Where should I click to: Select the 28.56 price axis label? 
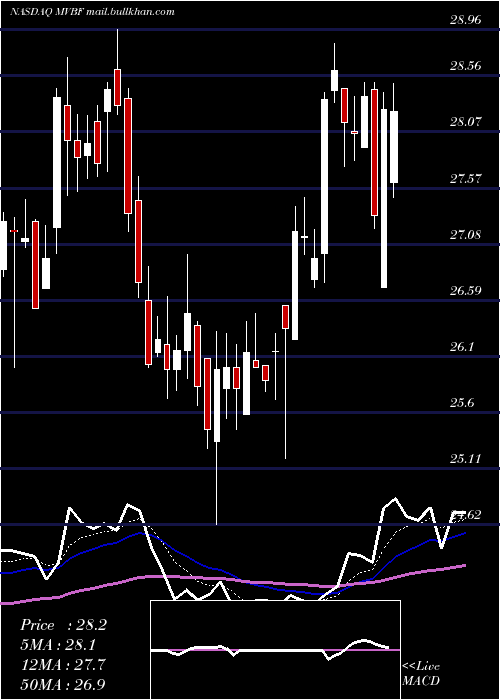[466, 66]
